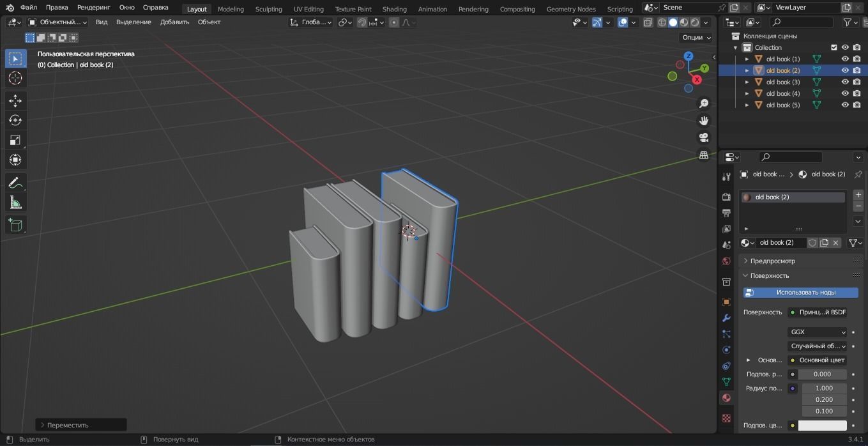Image resolution: width=868 pixels, height=446 pixels.
Task: Activate the Move tool
Action: [15, 100]
